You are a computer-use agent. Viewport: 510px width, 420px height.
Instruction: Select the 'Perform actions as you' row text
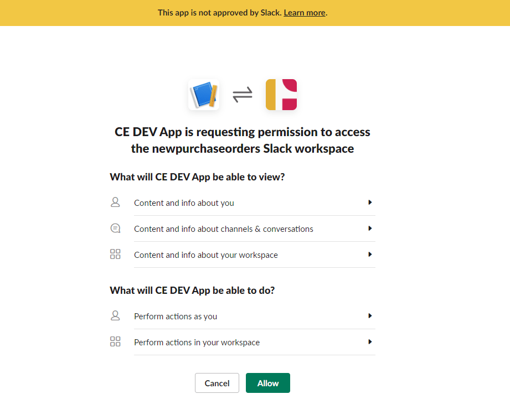tap(176, 317)
